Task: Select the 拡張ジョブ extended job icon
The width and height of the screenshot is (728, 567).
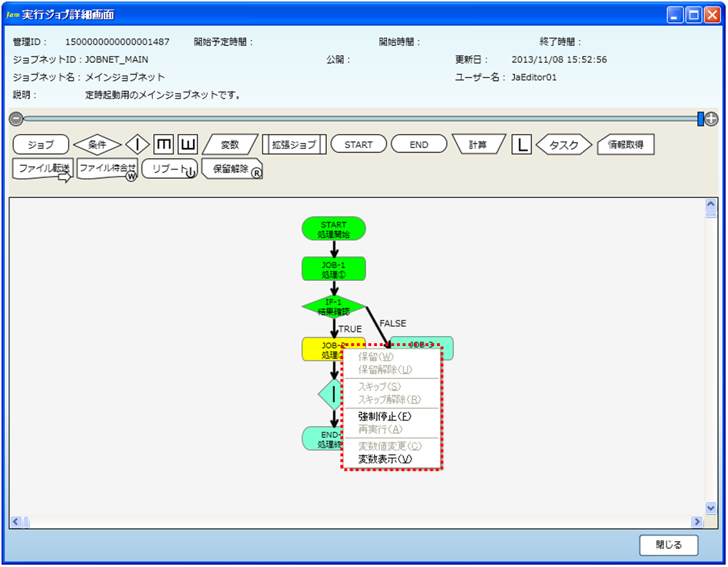Action: (295, 144)
